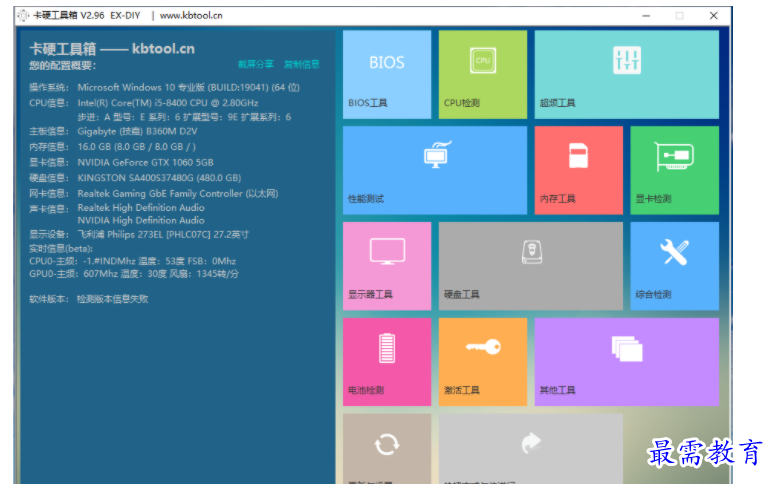Click the kbtool.cn heading text
Screen dimensions: 771x484
coord(163,49)
